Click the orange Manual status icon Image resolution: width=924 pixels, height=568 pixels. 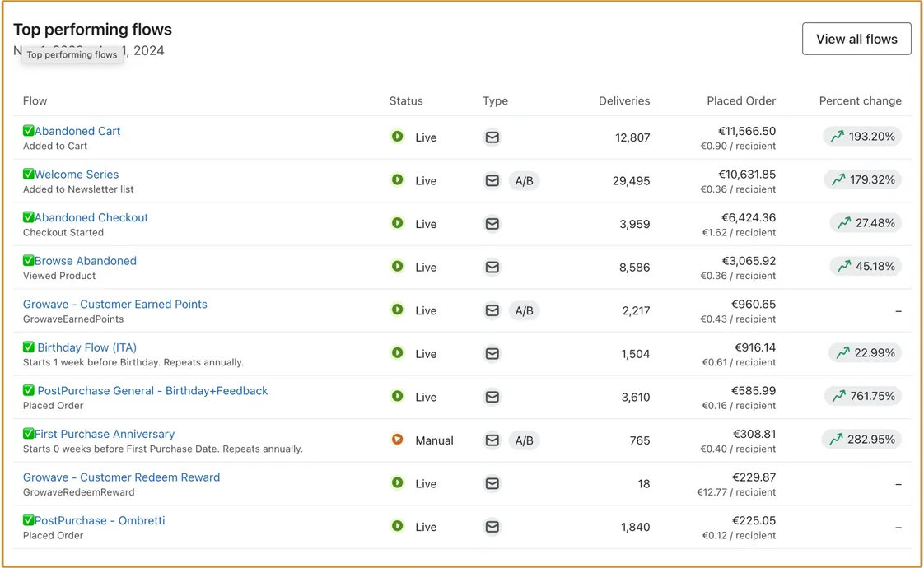point(398,440)
